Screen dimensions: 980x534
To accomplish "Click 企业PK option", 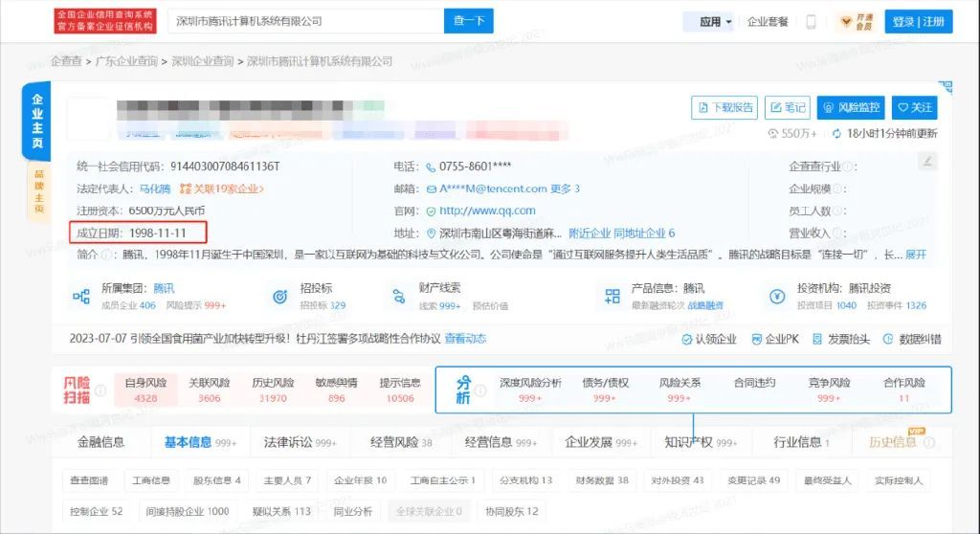I will point(775,339).
